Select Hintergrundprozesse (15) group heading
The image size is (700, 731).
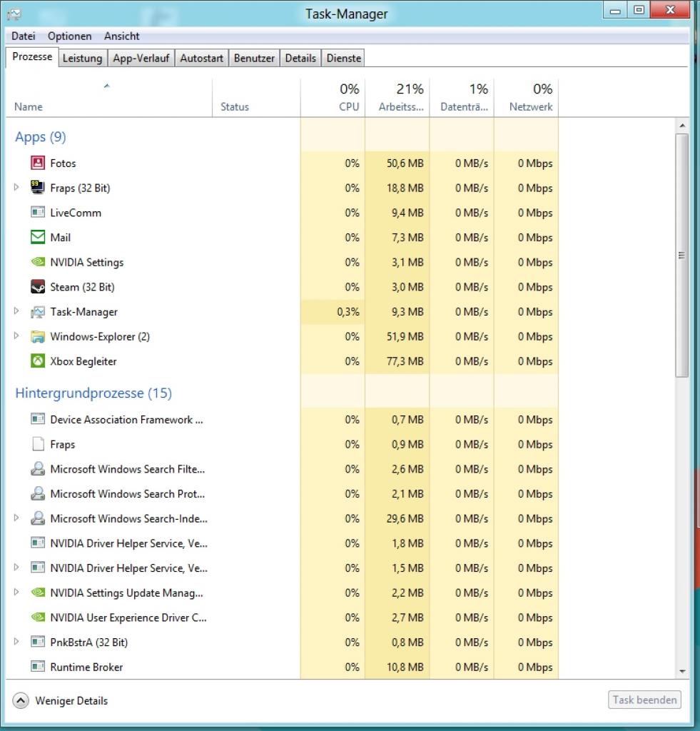pos(93,393)
